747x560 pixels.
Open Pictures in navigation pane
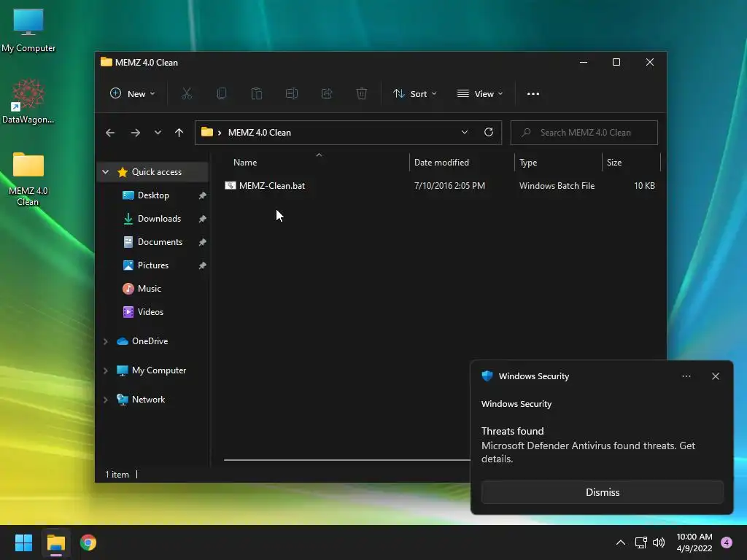[153, 265]
